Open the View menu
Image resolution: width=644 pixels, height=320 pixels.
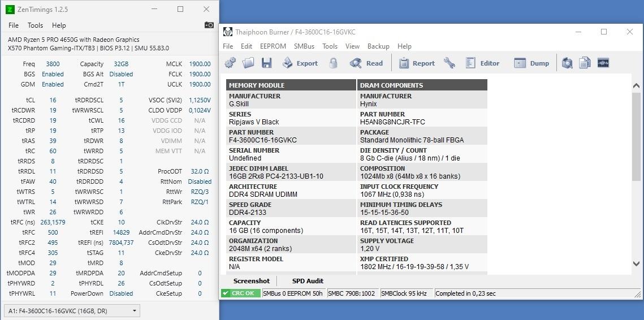pos(352,46)
